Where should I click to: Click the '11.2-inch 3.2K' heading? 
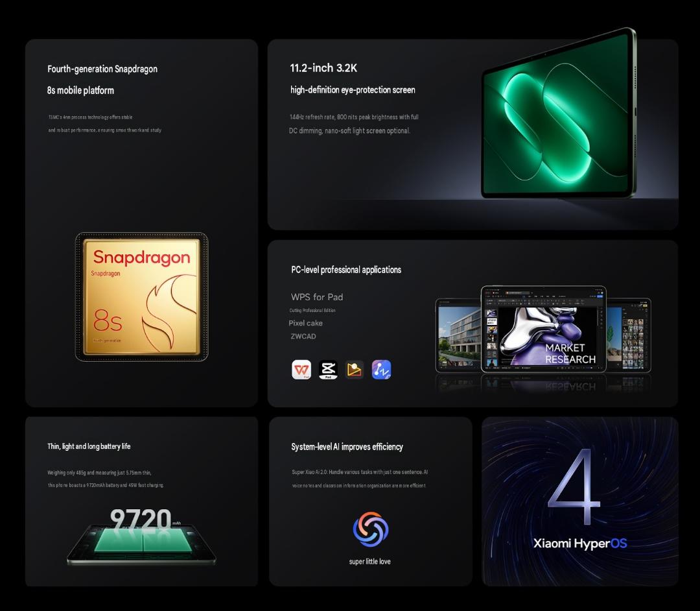point(323,68)
